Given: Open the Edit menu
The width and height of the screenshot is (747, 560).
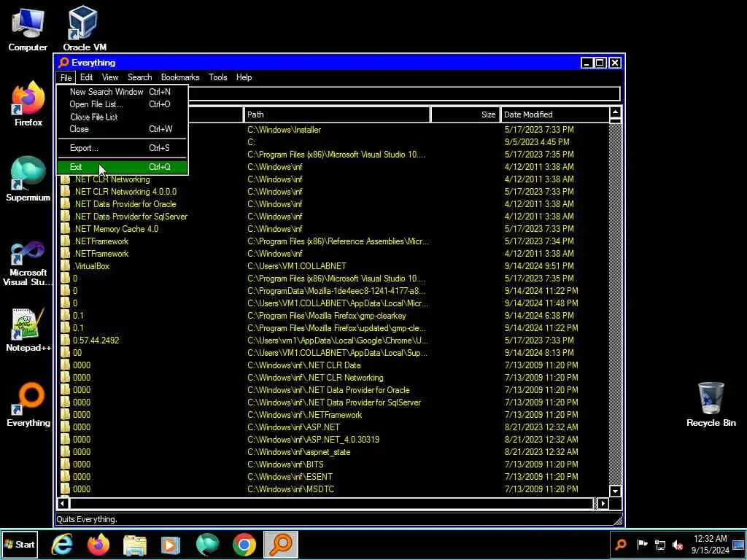Looking at the screenshot, I should [x=86, y=77].
